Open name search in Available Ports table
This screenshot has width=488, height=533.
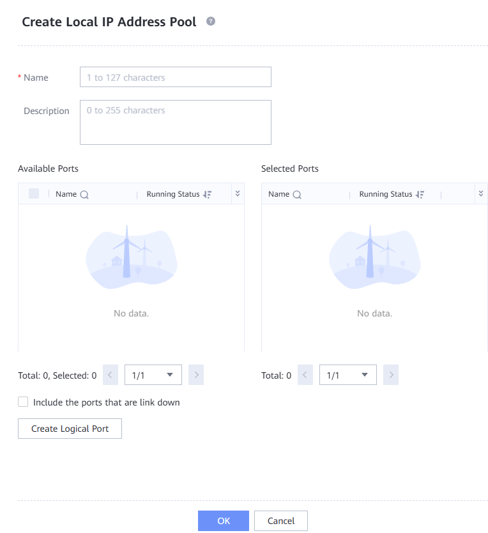(x=84, y=194)
